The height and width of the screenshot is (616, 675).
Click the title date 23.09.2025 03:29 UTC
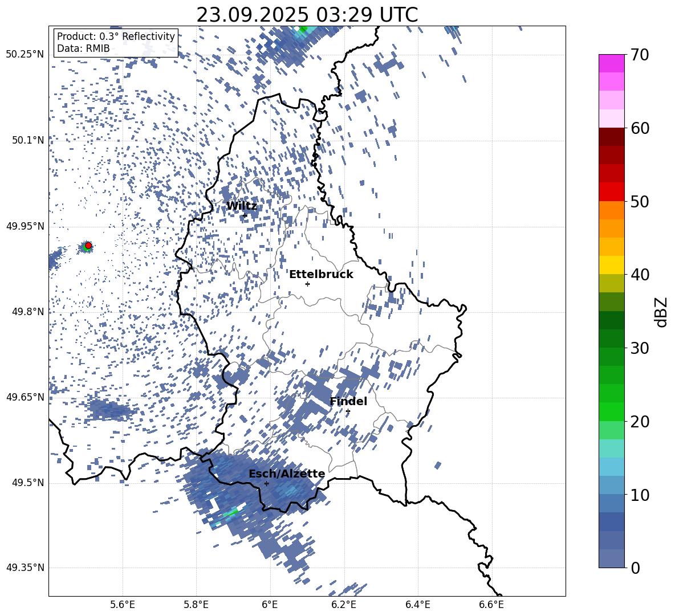(307, 15)
